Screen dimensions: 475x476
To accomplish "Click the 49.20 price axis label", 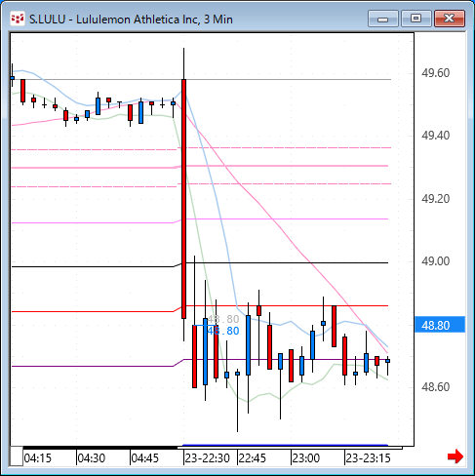I will click(436, 199).
